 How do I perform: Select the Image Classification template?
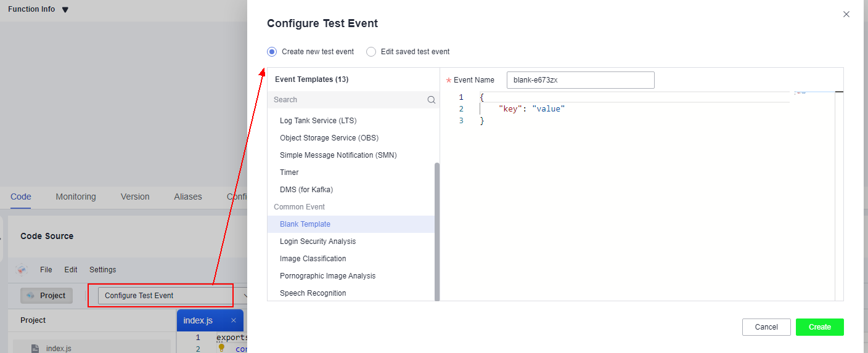click(313, 259)
